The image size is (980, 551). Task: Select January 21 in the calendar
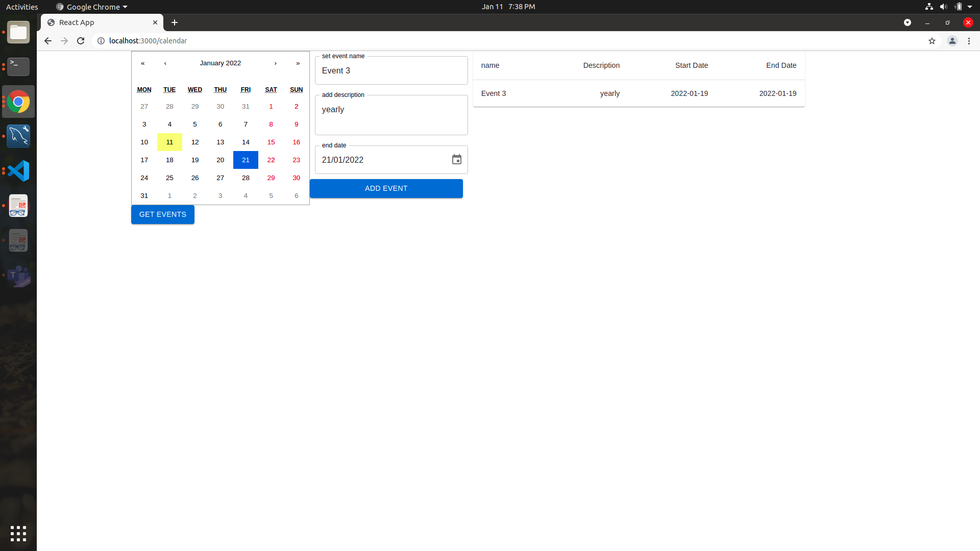click(x=246, y=160)
